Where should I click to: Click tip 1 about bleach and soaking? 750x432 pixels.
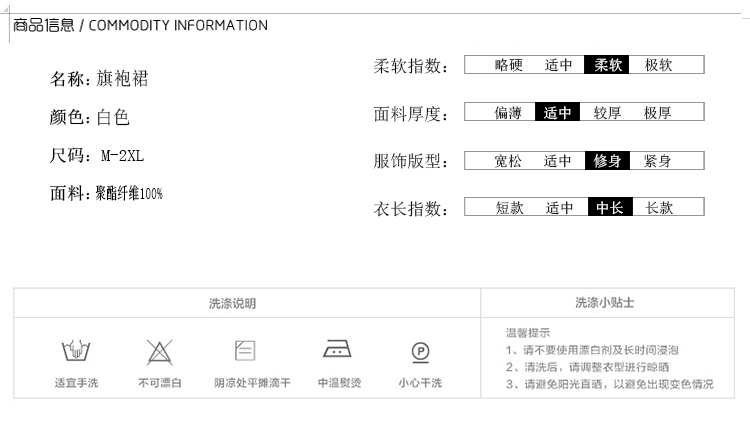(592, 350)
